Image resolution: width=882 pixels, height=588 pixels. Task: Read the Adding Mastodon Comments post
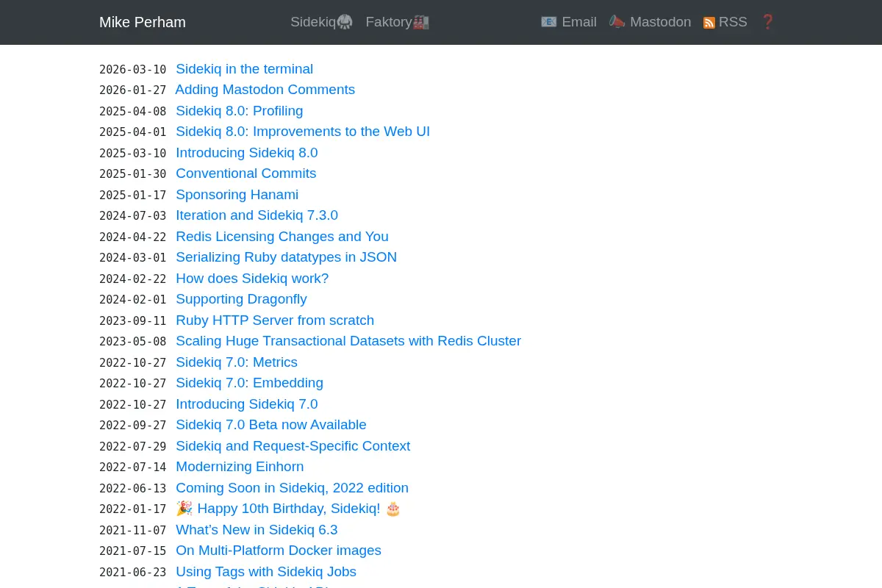pyautogui.click(x=265, y=90)
